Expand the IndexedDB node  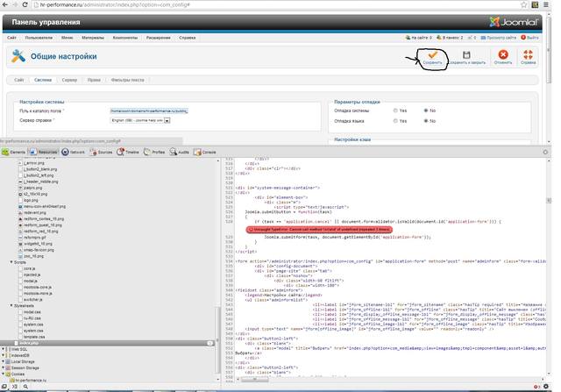click(4, 355)
